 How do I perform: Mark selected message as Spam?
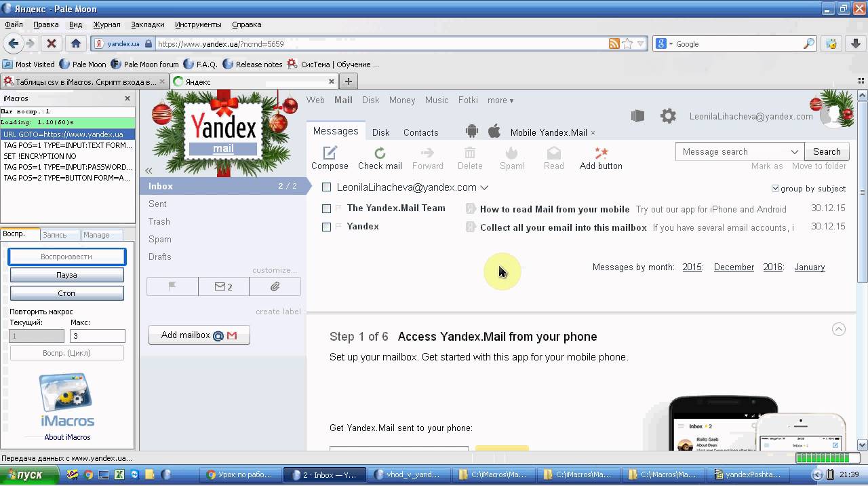(512, 158)
